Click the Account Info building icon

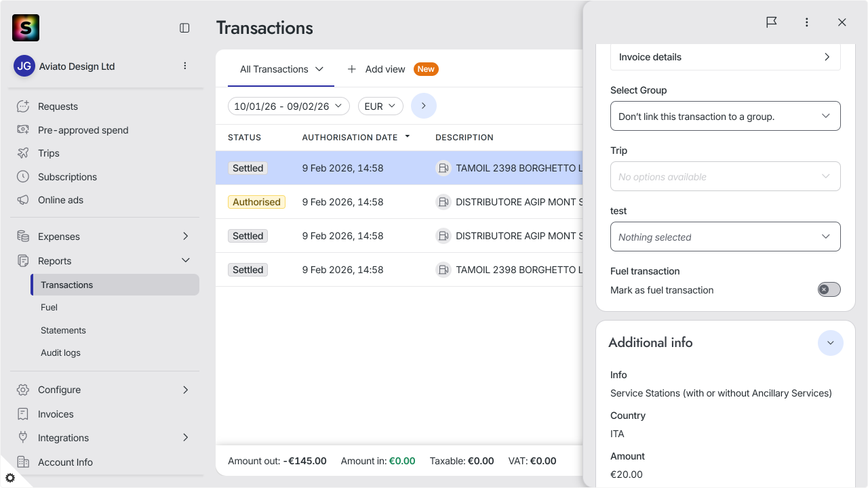pyautogui.click(x=23, y=462)
